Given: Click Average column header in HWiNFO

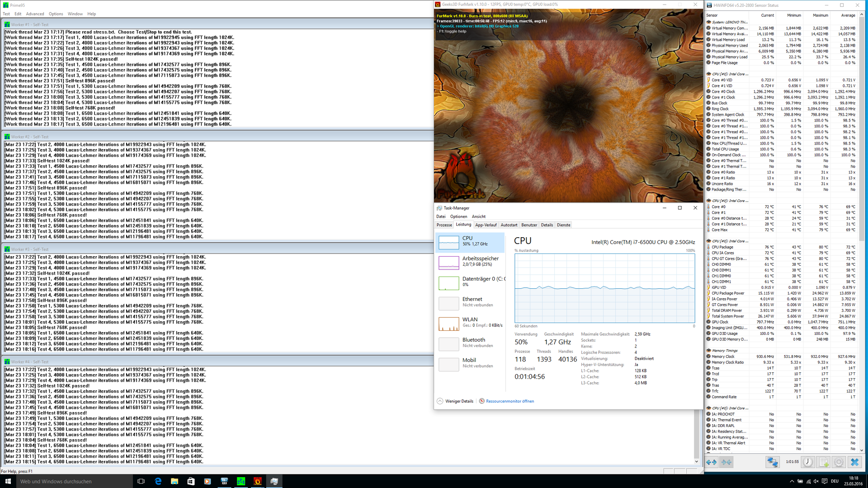Looking at the screenshot, I should click(848, 15).
